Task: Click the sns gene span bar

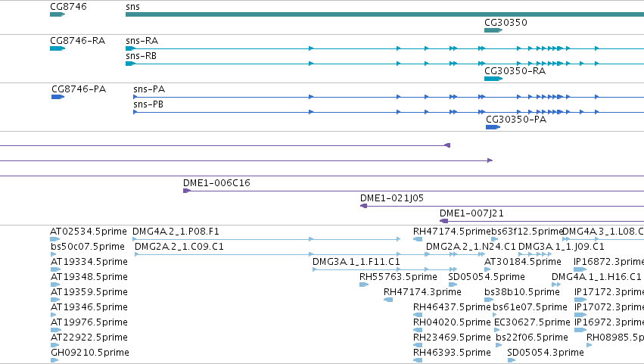Action: (385, 14)
